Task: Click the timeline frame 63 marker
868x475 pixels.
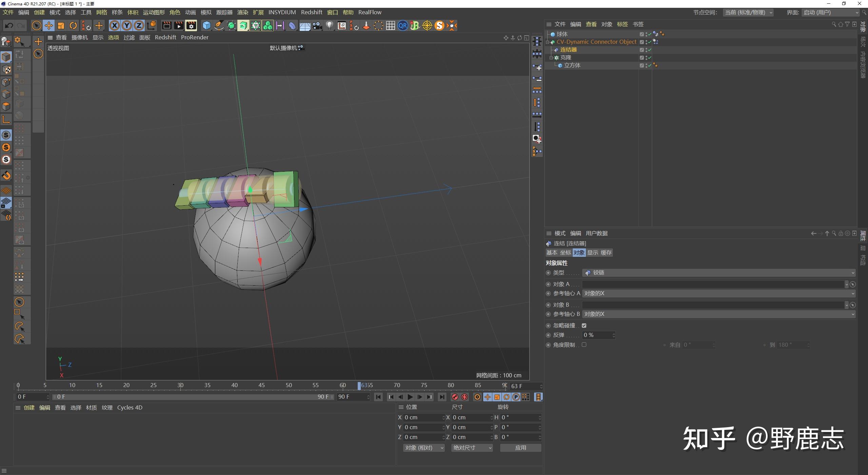Action: 359,385
